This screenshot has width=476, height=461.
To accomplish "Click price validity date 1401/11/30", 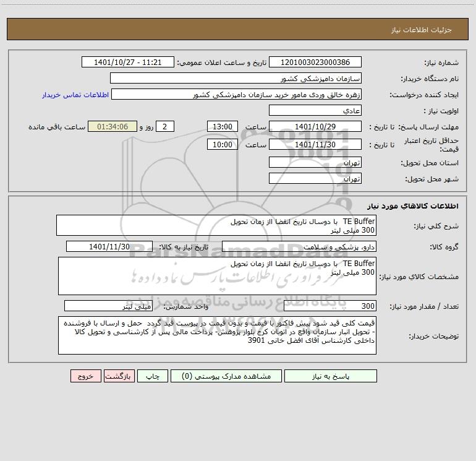I will pos(315,144).
